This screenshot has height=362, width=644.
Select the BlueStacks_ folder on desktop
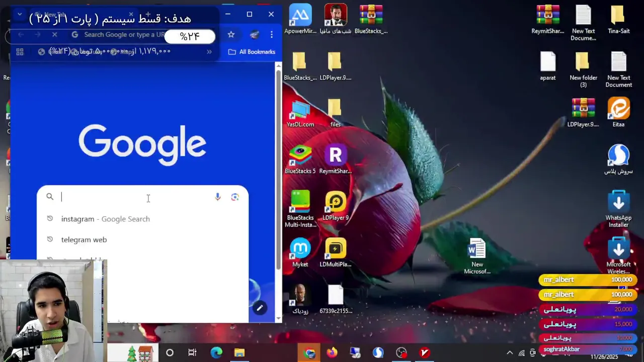300,66
